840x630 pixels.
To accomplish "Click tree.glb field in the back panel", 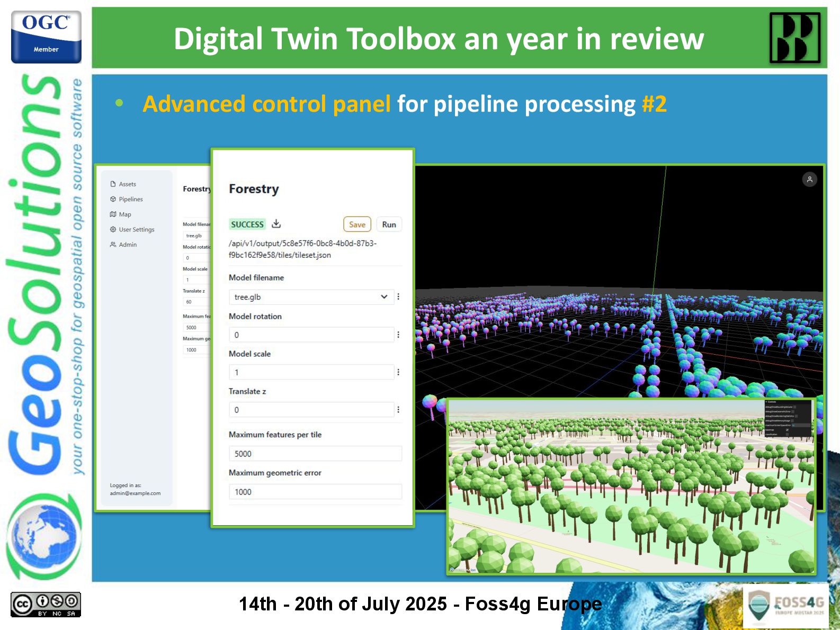I will point(196,236).
